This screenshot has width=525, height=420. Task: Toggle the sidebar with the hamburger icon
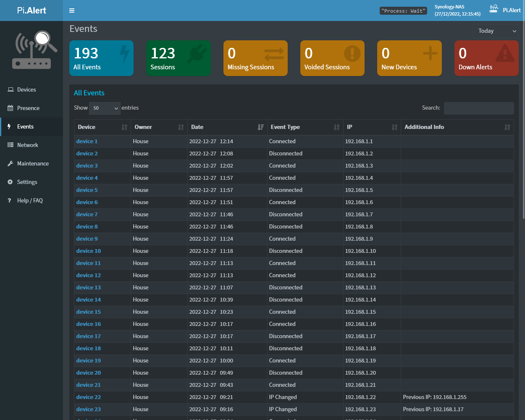[x=72, y=10]
